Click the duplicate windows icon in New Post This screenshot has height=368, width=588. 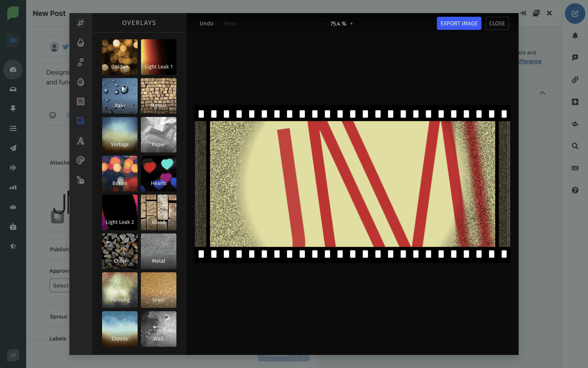(536, 13)
